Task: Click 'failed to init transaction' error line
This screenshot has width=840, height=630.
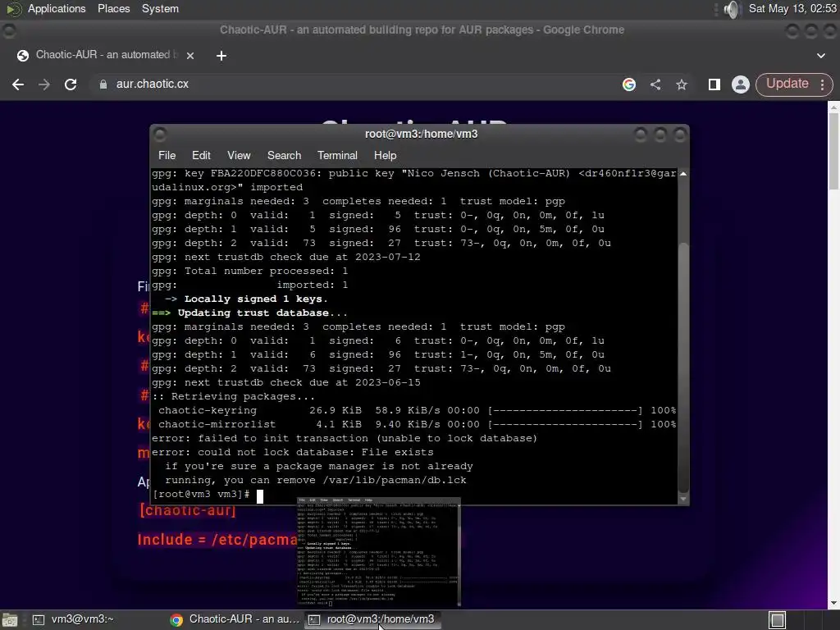Action: (x=345, y=438)
